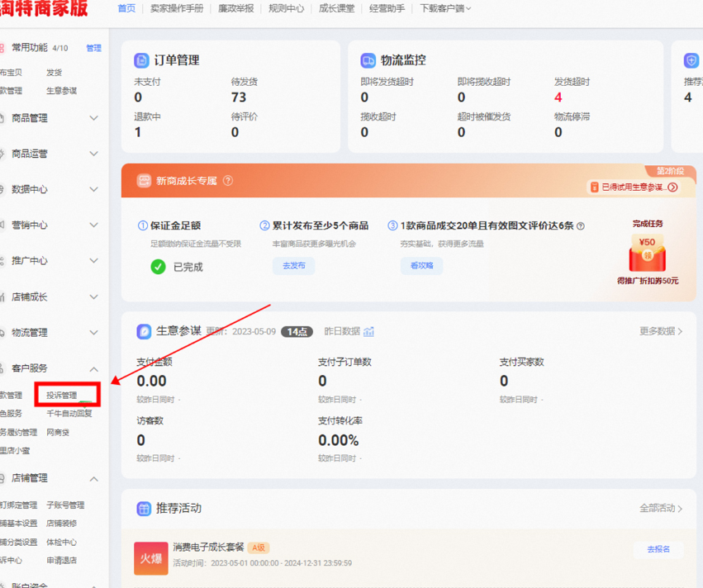Image resolution: width=703 pixels, height=588 pixels.
Task: Open 规则中心 from the top menu
Action: pos(286,8)
